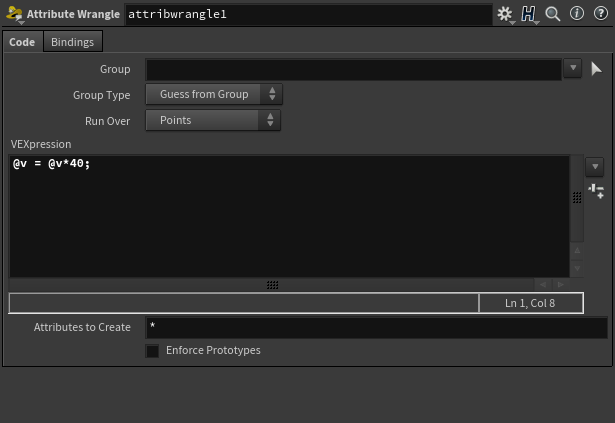Click the editor status message bar
The image size is (615, 423).
click(244, 303)
